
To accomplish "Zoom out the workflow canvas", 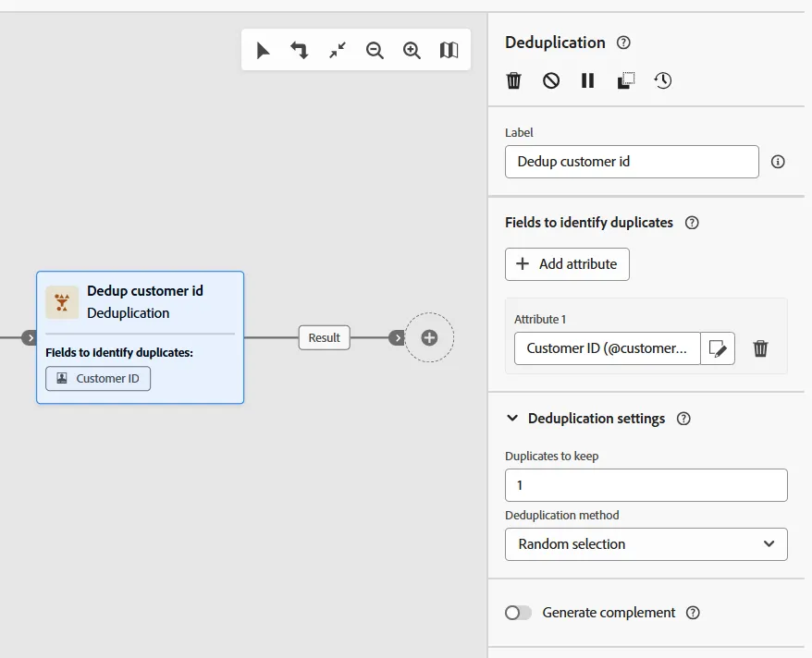I will [375, 50].
